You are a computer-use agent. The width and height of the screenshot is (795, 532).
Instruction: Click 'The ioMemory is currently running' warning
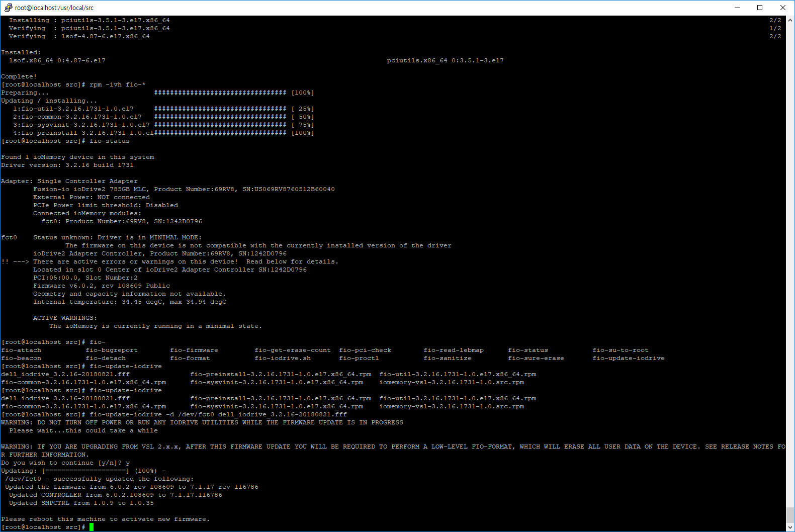[x=156, y=326]
